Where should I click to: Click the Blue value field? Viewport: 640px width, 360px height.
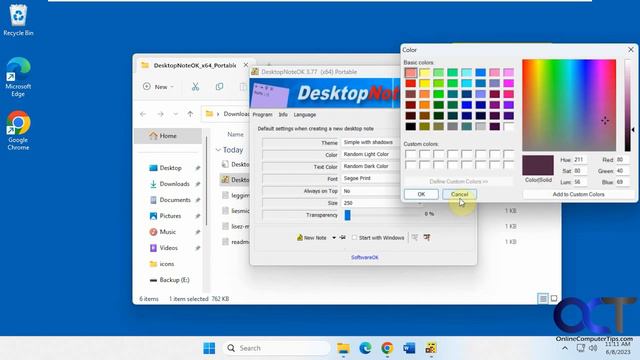pyautogui.click(x=622, y=182)
